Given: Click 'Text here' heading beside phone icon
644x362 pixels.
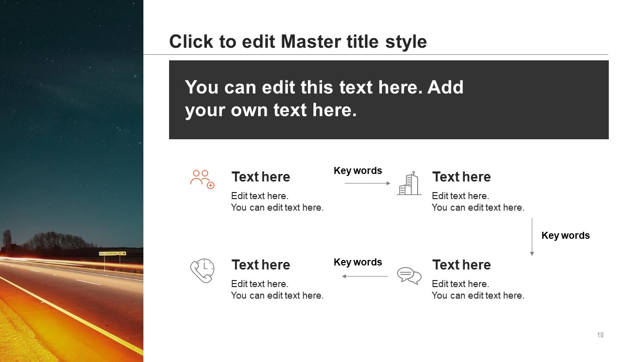Looking at the screenshot, I should click(x=261, y=265).
